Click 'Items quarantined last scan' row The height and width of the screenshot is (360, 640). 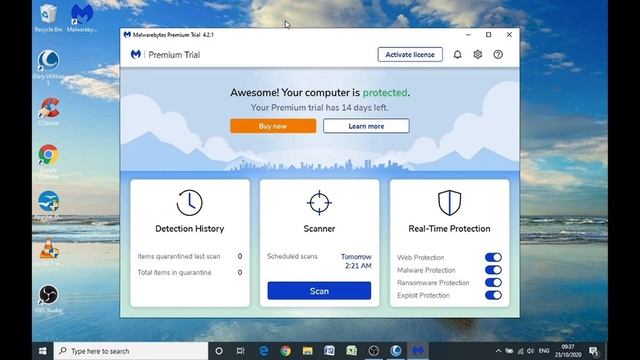tap(189, 256)
